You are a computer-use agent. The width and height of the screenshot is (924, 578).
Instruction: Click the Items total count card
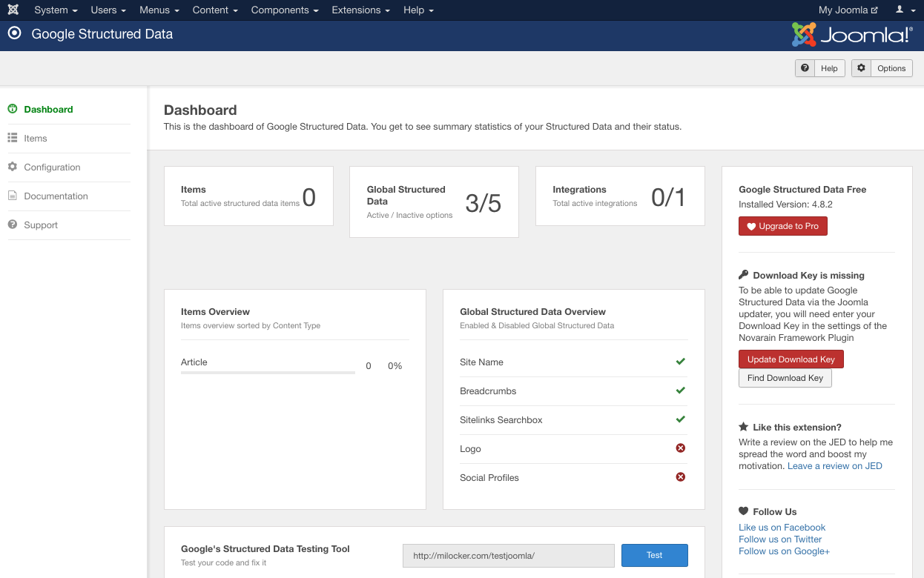click(248, 196)
